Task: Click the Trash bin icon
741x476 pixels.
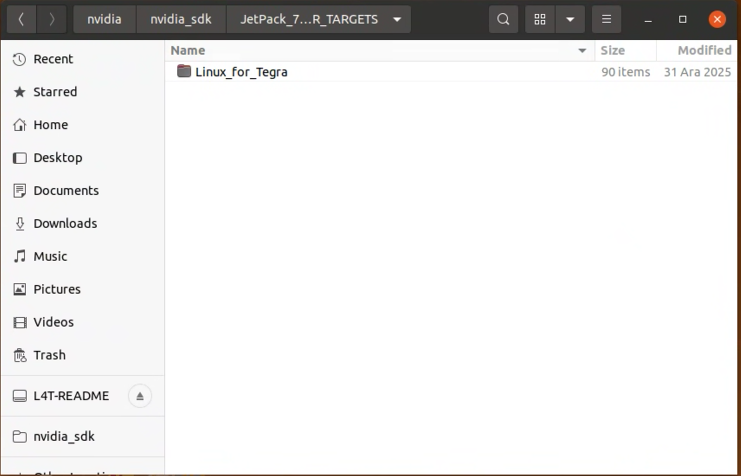Action: tap(19, 355)
